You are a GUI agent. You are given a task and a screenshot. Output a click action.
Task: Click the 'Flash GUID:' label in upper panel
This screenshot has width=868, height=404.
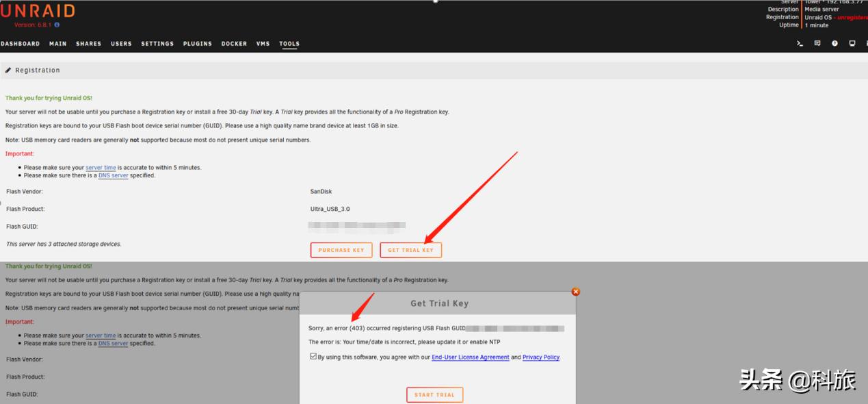22,227
